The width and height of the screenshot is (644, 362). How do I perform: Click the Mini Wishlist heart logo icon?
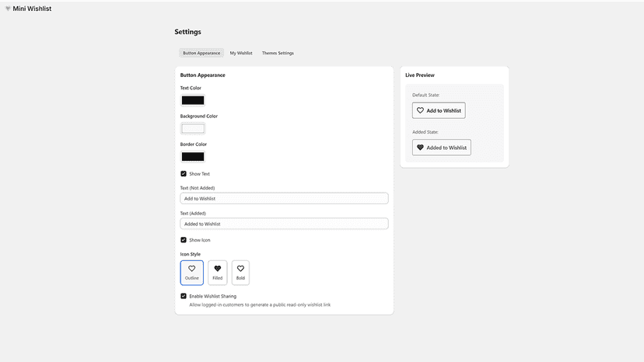8,9
